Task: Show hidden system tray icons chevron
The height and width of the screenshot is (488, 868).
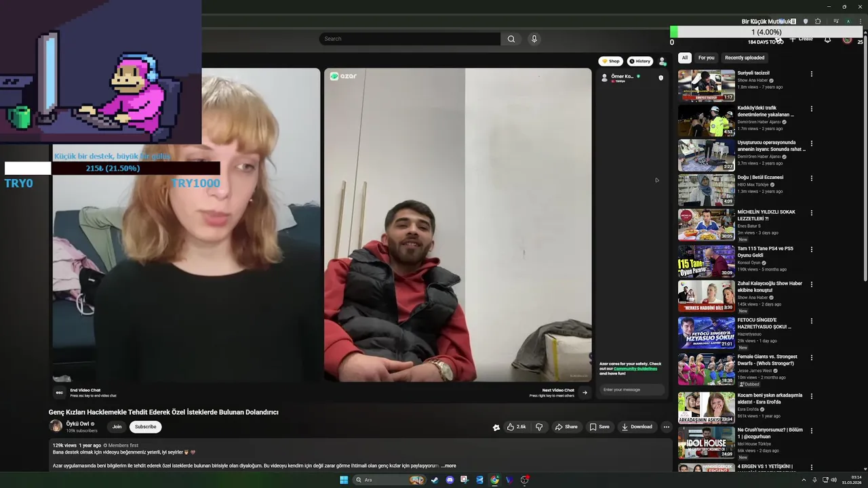Action: pyautogui.click(x=804, y=480)
